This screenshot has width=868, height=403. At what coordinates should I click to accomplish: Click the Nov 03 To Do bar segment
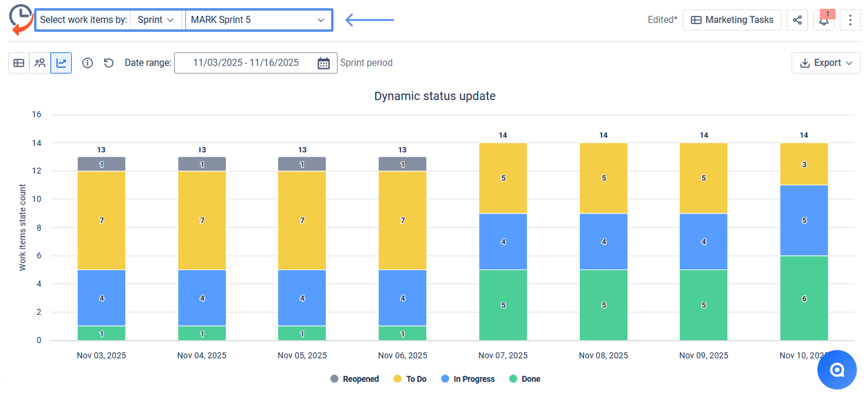pyautogui.click(x=102, y=221)
